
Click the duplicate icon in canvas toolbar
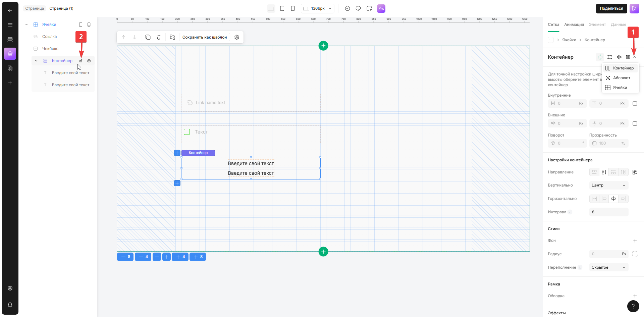[x=148, y=37]
